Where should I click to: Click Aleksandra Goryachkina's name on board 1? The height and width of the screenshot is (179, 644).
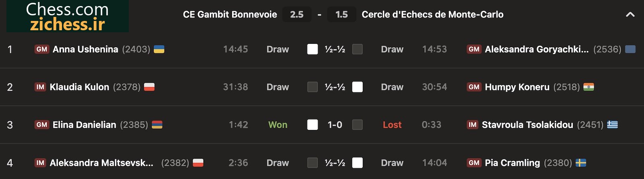[537, 49]
